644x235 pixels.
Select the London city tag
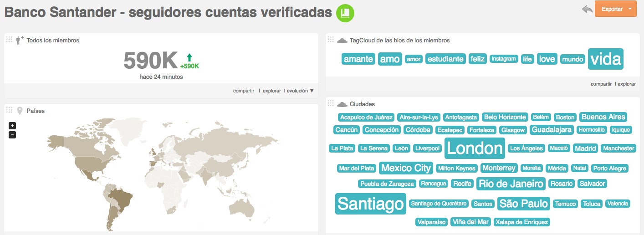pyautogui.click(x=475, y=148)
